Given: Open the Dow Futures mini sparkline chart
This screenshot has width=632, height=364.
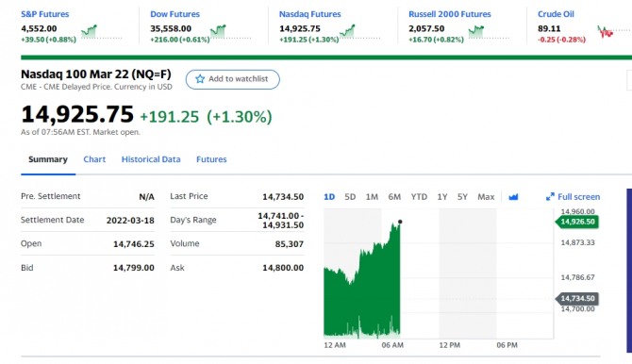Looking at the screenshot, I should [x=218, y=31].
